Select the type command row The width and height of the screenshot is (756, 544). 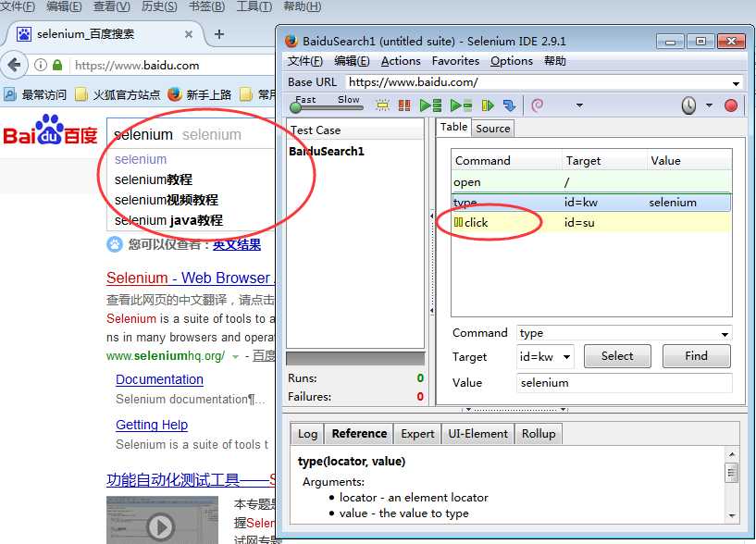[x=591, y=203]
